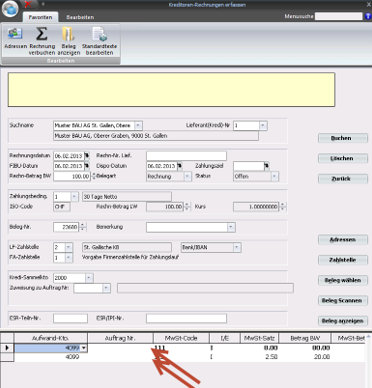Open the Belegart dropdown
The height and width of the screenshot is (388, 372).
pyautogui.click(x=188, y=176)
